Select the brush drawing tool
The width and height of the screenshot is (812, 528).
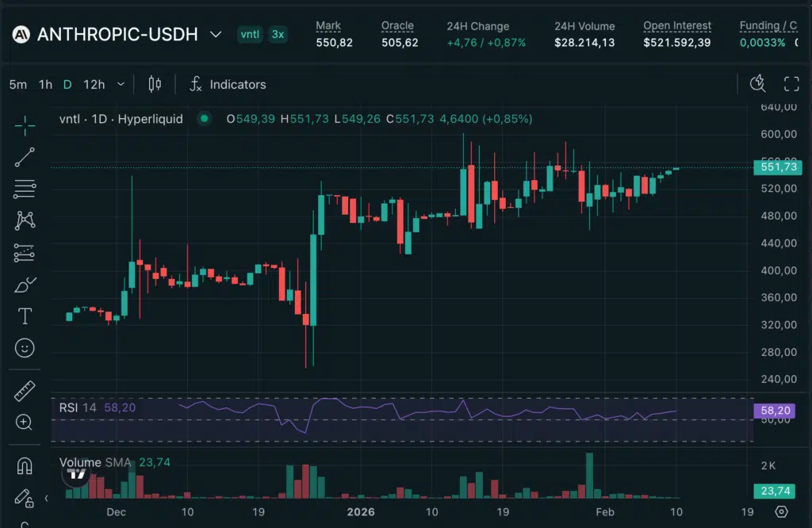click(x=25, y=285)
